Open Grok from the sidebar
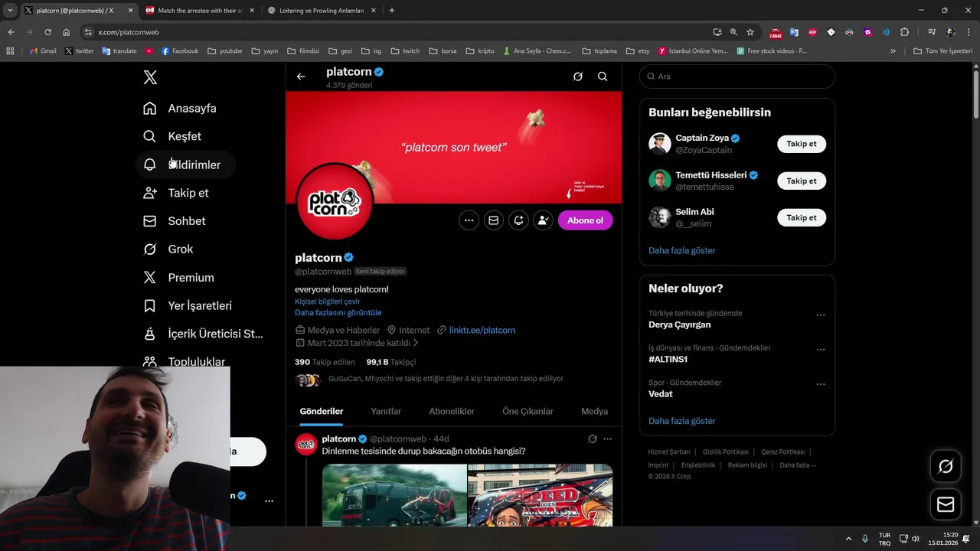Viewport: 980px width, 551px height. (168, 249)
